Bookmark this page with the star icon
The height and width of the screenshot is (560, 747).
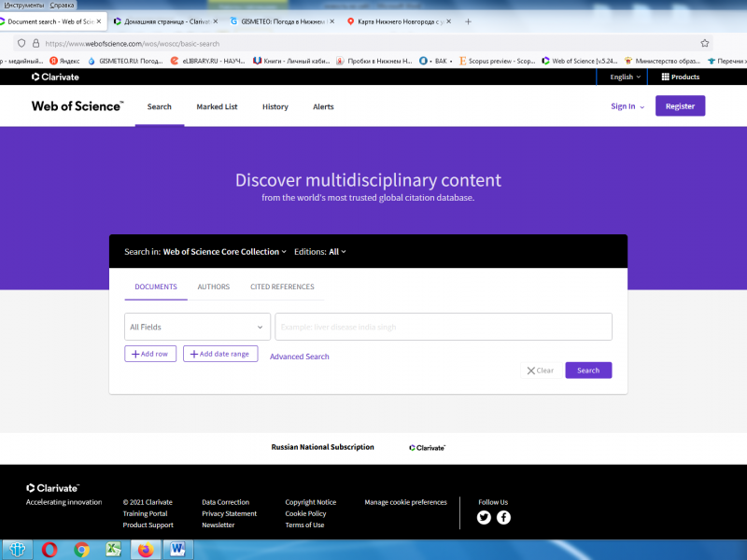tap(705, 43)
